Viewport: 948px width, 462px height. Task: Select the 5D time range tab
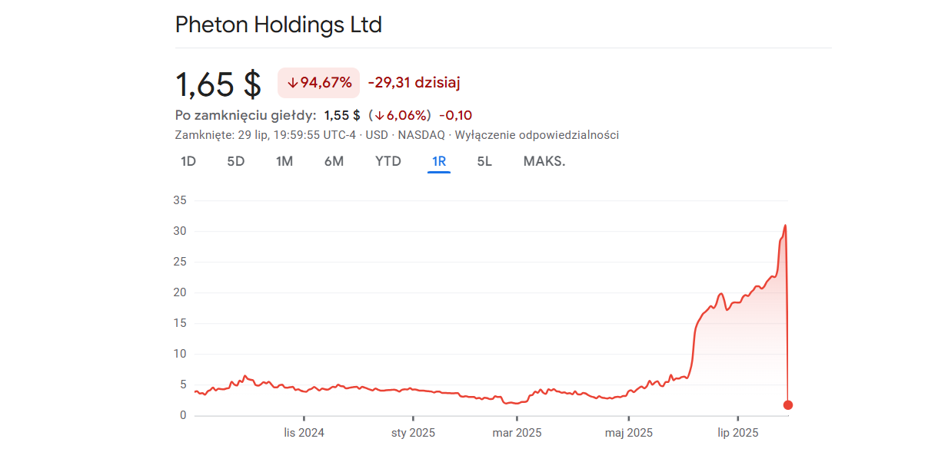pos(236,161)
